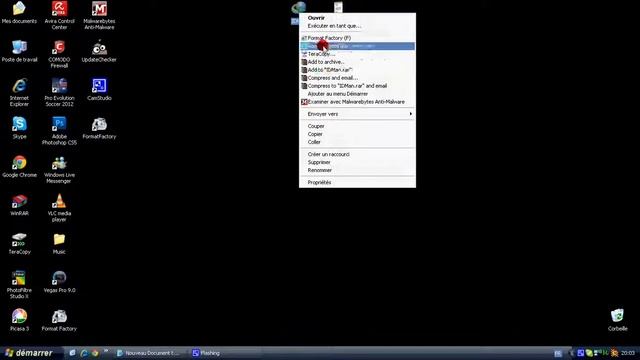The height and width of the screenshot is (360, 640).
Task: Launch Internet Explorer from desktop
Action: [19, 92]
